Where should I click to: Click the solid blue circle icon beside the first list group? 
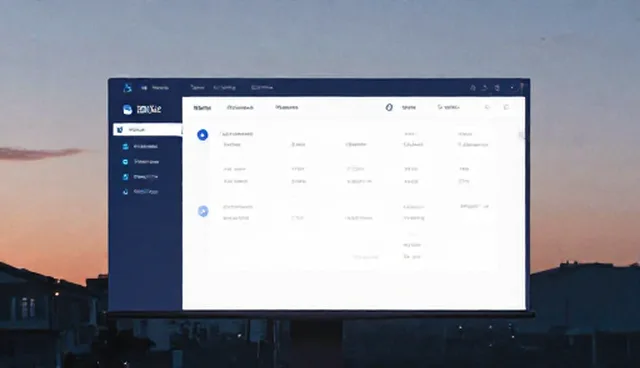202,135
